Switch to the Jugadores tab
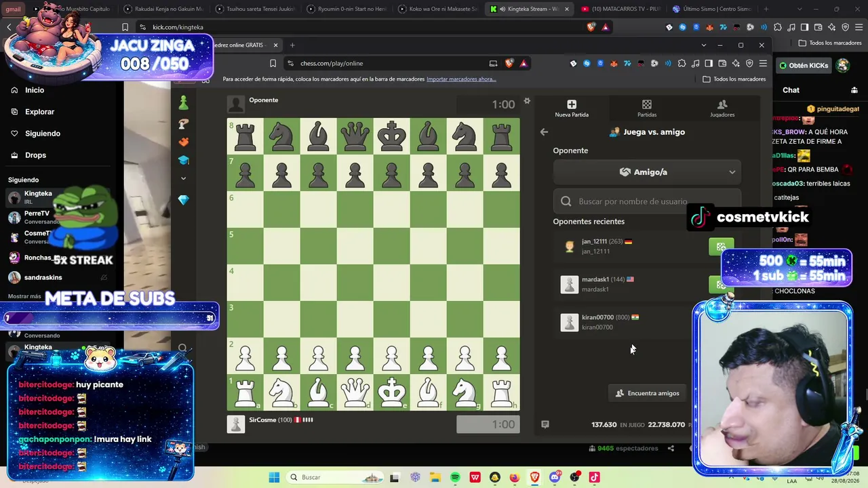 (722, 108)
